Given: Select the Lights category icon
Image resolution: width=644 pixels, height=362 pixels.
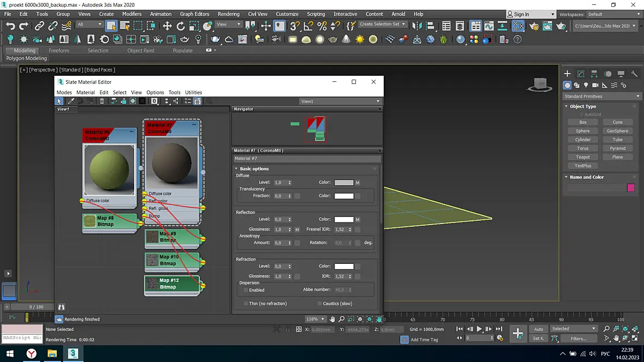Looking at the screenshot, I should pyautogui.click(x=586, y=86).
